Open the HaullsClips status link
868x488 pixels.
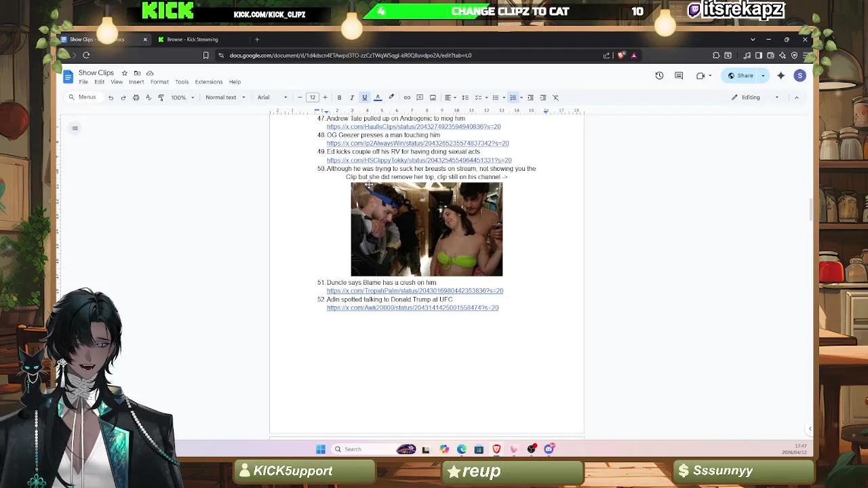tap(414, 127)
